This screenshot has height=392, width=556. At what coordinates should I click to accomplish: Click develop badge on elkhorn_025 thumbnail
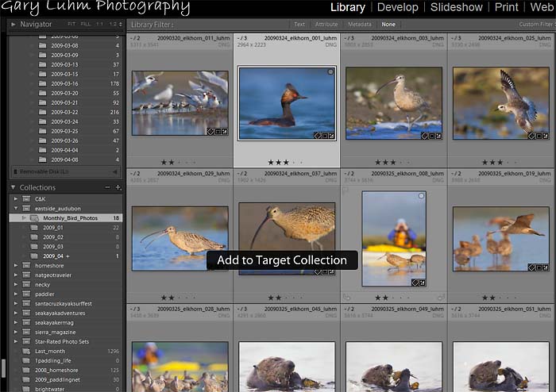[x=546, y=136]
